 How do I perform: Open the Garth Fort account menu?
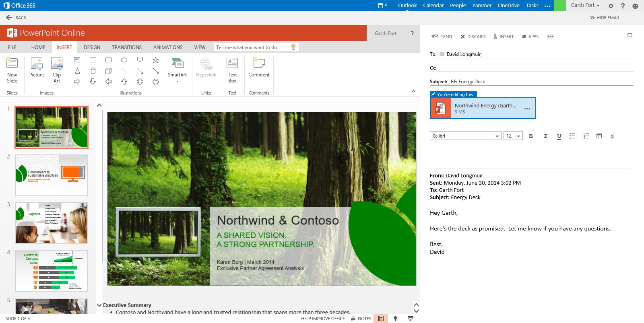click(585, 5)
